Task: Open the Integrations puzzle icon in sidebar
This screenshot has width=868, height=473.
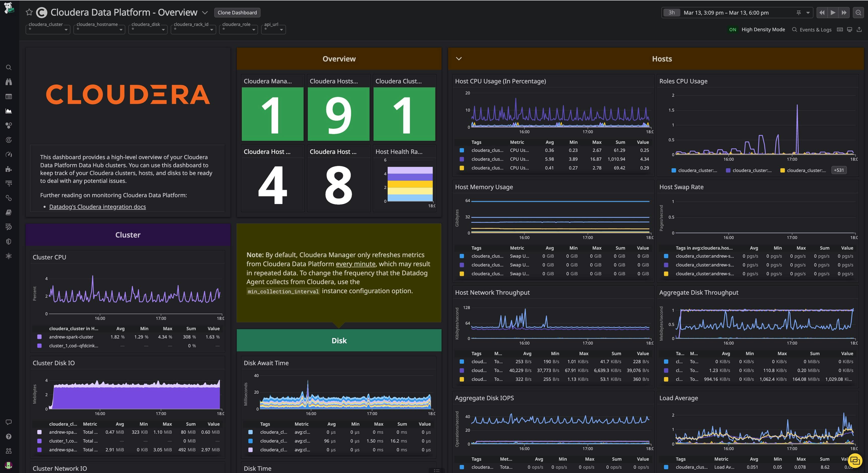Action: [x=9, y=169]
